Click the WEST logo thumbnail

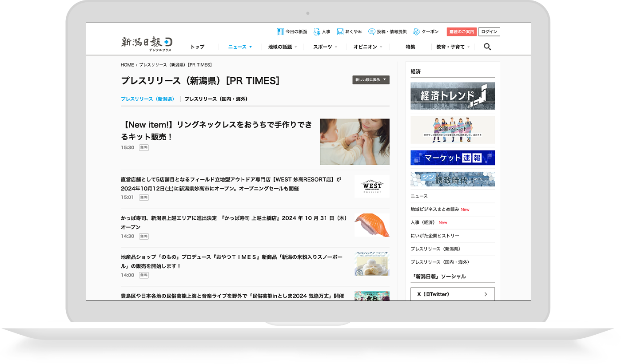coord(372,186)
